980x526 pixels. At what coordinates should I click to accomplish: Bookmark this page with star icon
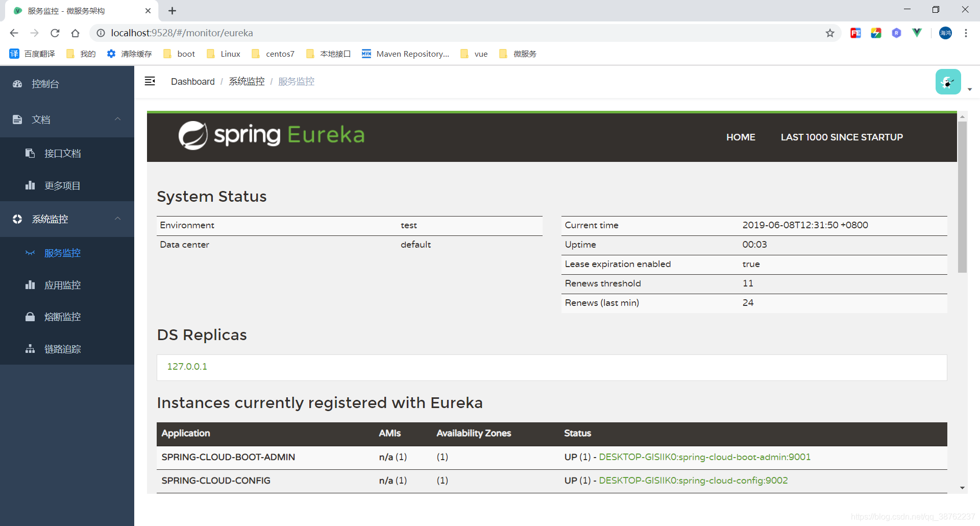pos(830,33)
